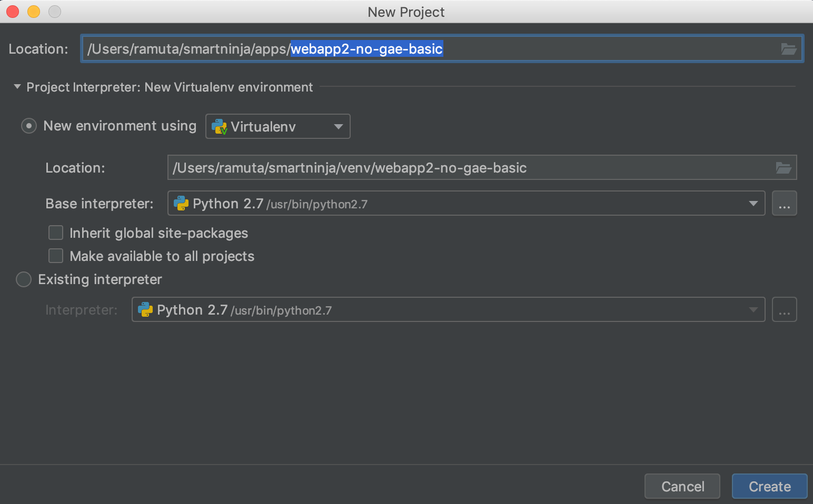Open the existing Interpreter dropdown arrow
The width and height of the screenshot is (813, 504).
click(753, 310)
